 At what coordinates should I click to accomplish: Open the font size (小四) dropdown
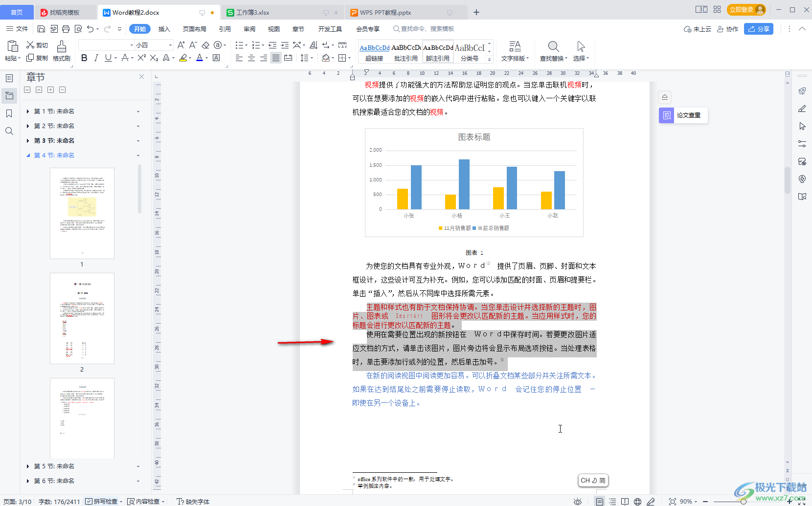tap(170, 45)
